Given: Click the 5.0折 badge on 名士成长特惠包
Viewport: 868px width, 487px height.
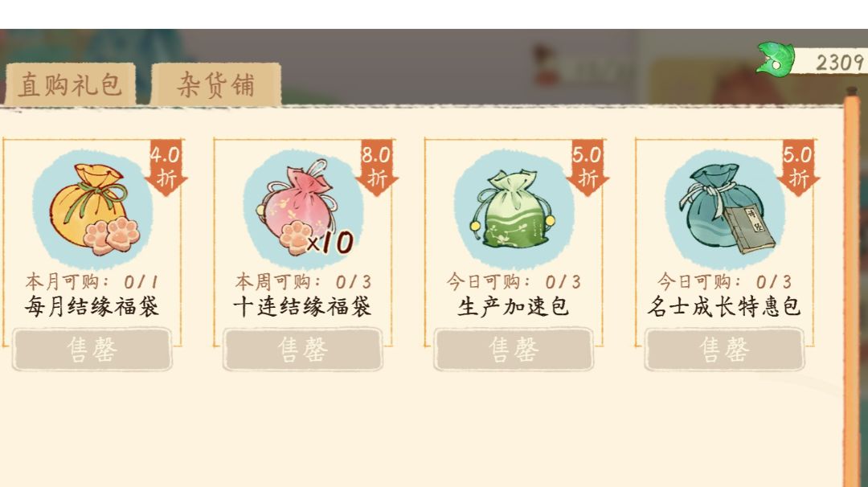Looking at the screenshot, I should click(798, 168).
